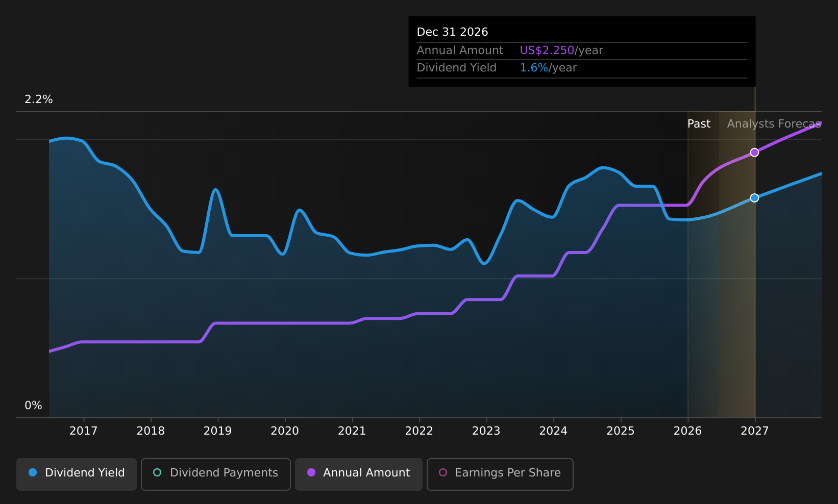Click the 2022 x-axis label
The width and height of the screenshot is (838, 504).
419,431
